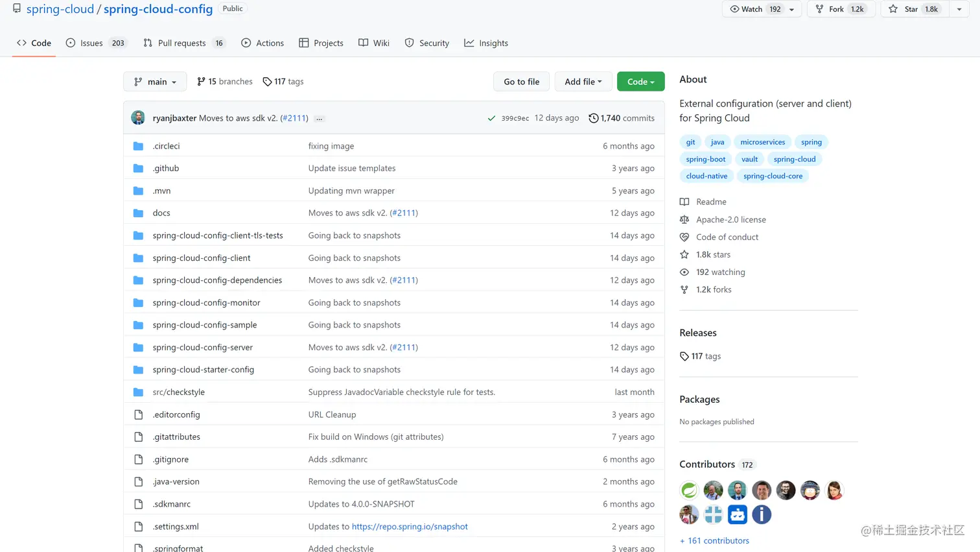Screen dimensions: 980x552
Task: Click the Readme book icon
Action: tap(684, 202)
